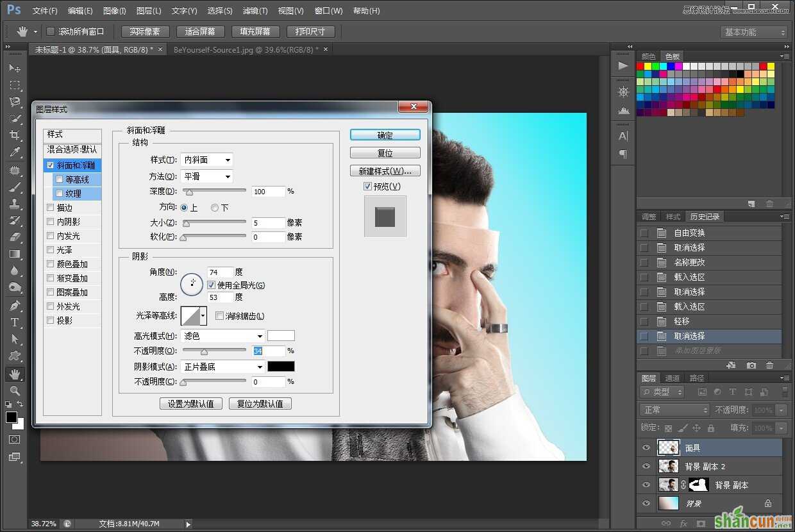The width and height of the screenshot is (795, 532).
Task: Open the 基本功能 workspace dropdown
Action: coord(753,32)
